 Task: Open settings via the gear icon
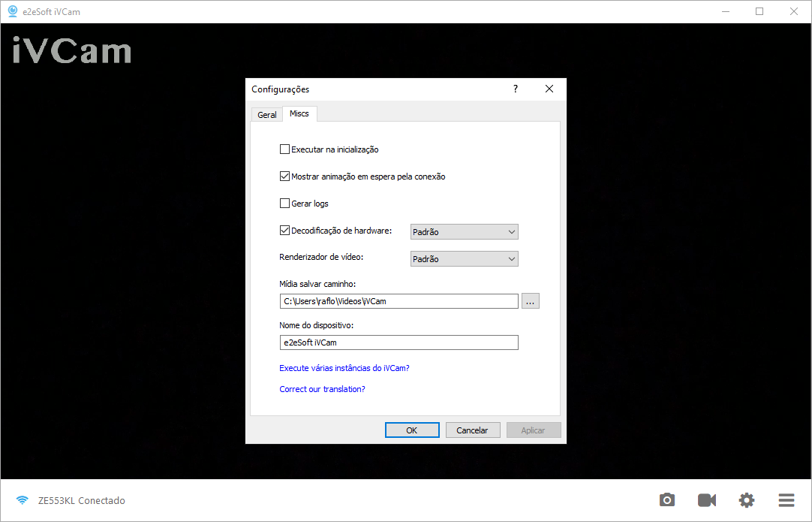pyautogui.click(x=746, y=500)
